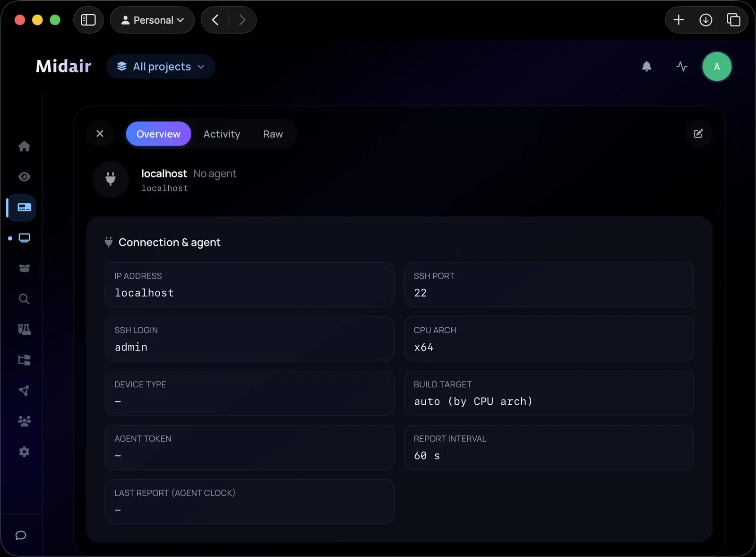Open a new tab with plus icon

pyautogui.click(x=679, y=20)
